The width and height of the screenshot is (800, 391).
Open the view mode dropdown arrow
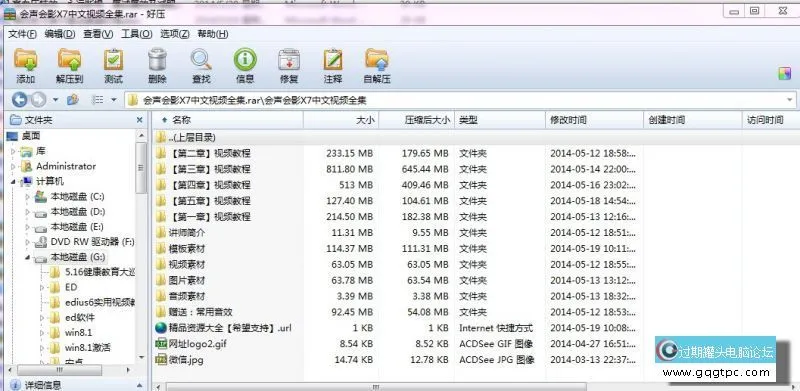[113, 100]
